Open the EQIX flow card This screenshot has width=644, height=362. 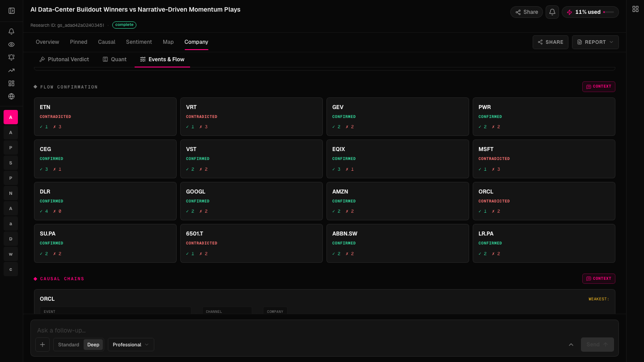click(x=398, y=159)
